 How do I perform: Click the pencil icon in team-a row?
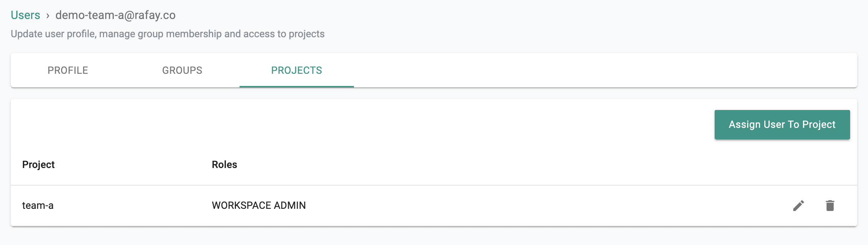[x=799, y=206]
